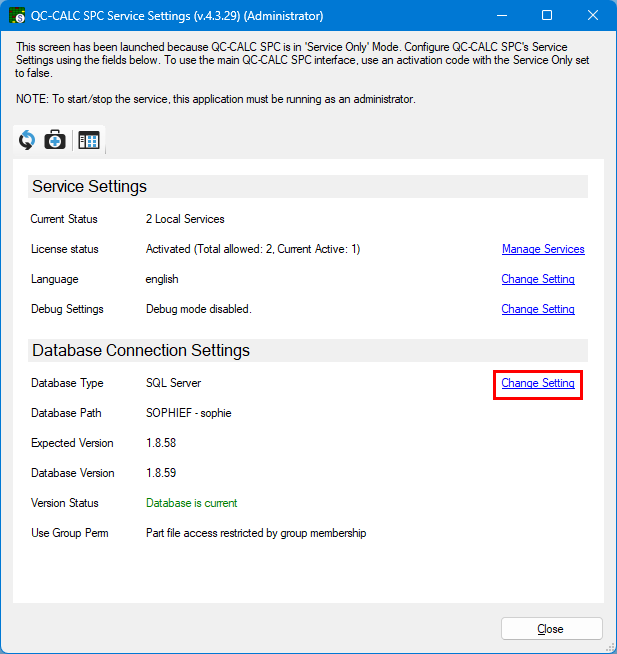
Task: Click the 'Use Group Perm' label
Action: [70, 533]
